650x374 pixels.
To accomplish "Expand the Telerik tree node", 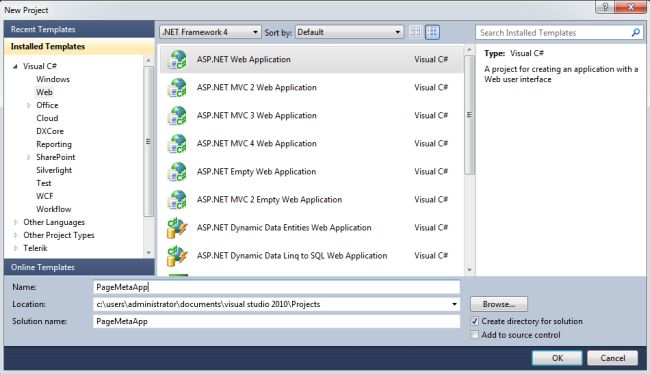I will pyautogui.click(x=16, y=248).
